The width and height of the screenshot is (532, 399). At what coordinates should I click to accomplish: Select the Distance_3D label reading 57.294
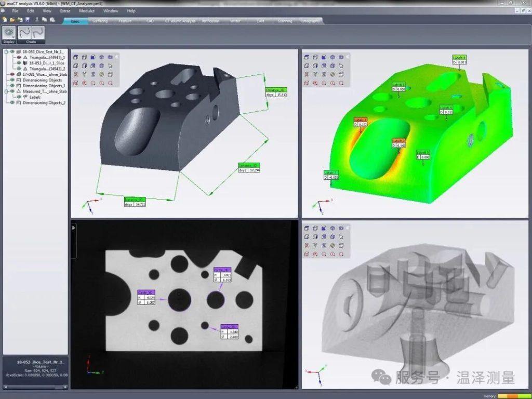[249, 167]
